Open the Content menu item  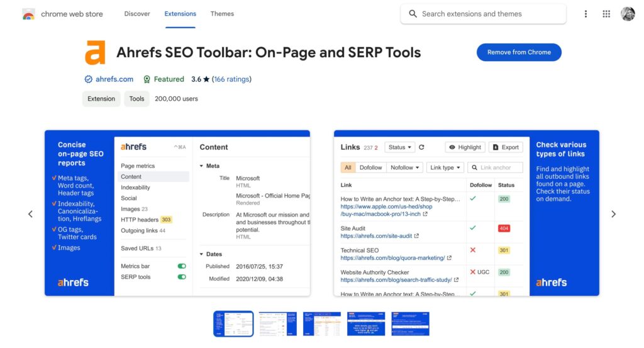(x=153, y=177)
